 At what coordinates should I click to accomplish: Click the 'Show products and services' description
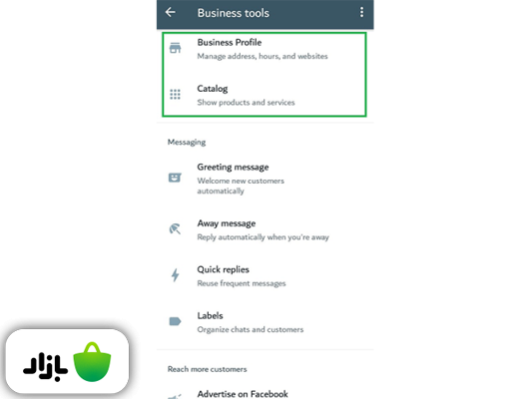tap(246, 103)
